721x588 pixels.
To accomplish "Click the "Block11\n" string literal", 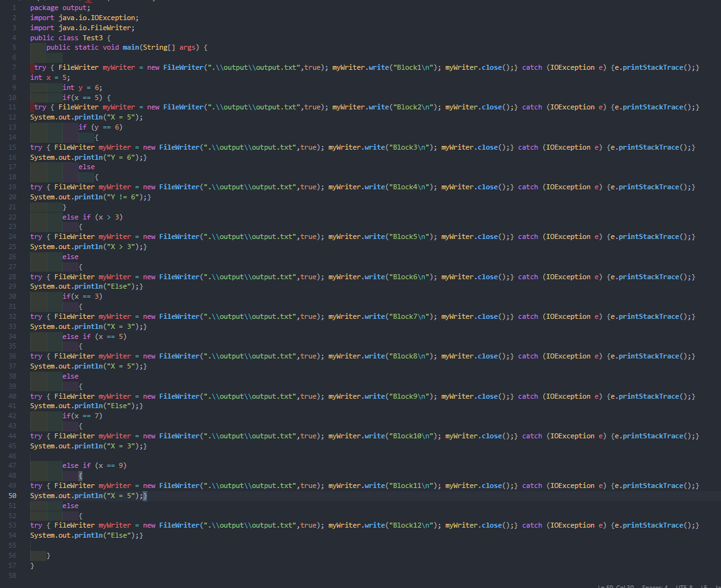I will 413,485.
